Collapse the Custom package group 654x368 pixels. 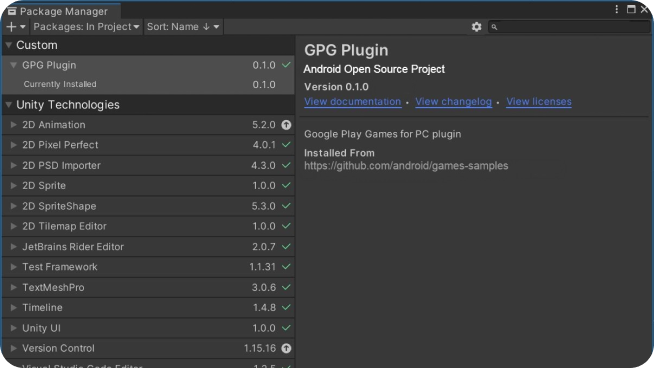[8, 45]
